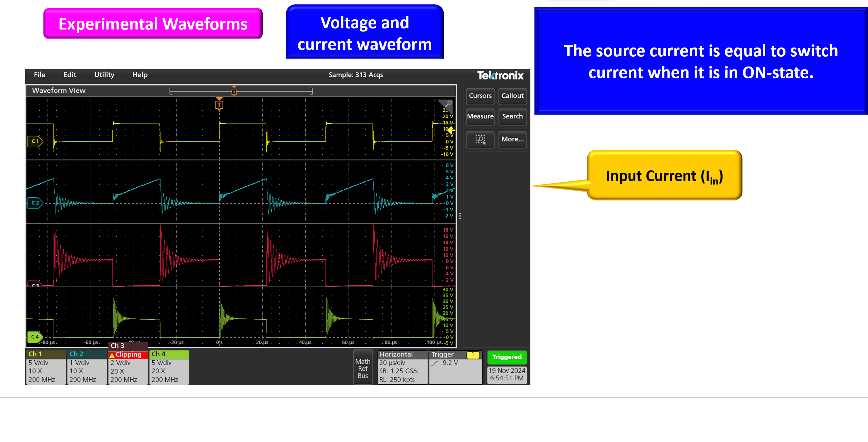868x442 pixels.
Task: Toggle the Ch 2 channel badge
Action: (x=87, y=367)
